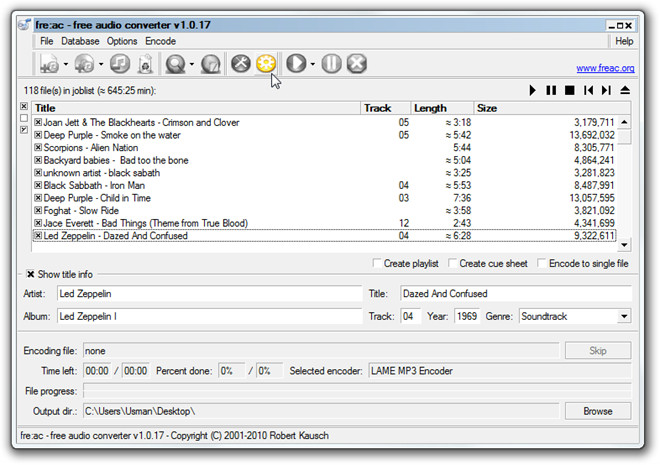660x465 pixels.
Task: Stop playback in the joblist player
Action: (x=570, y=90)
